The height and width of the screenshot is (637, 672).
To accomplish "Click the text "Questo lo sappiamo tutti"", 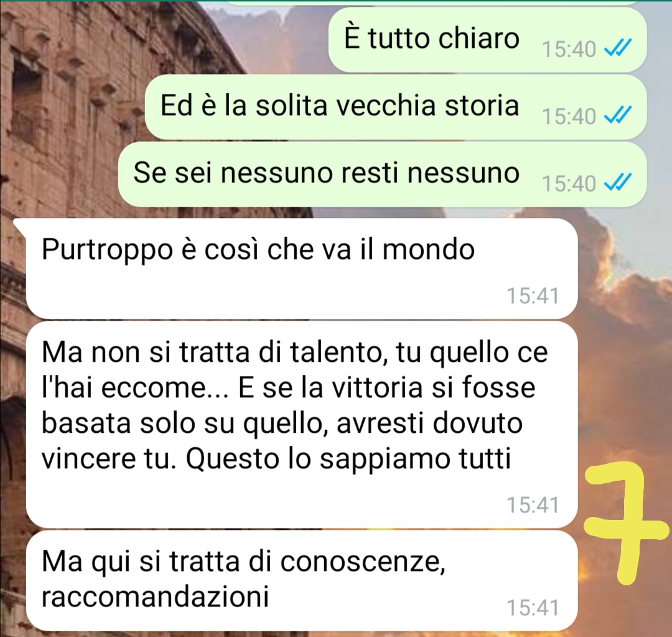I will 348,458.
